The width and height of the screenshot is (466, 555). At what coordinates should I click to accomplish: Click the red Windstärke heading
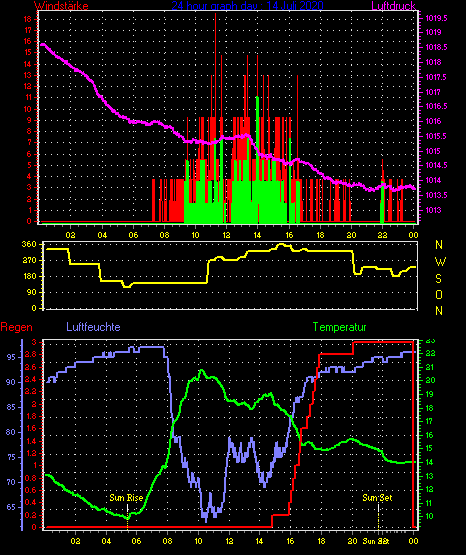(x=61, y=5)
